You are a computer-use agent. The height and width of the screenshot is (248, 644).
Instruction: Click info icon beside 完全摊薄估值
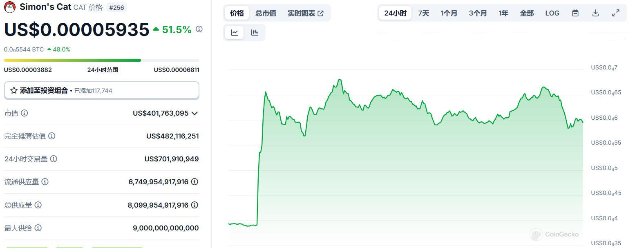click(x=52, y=136)
